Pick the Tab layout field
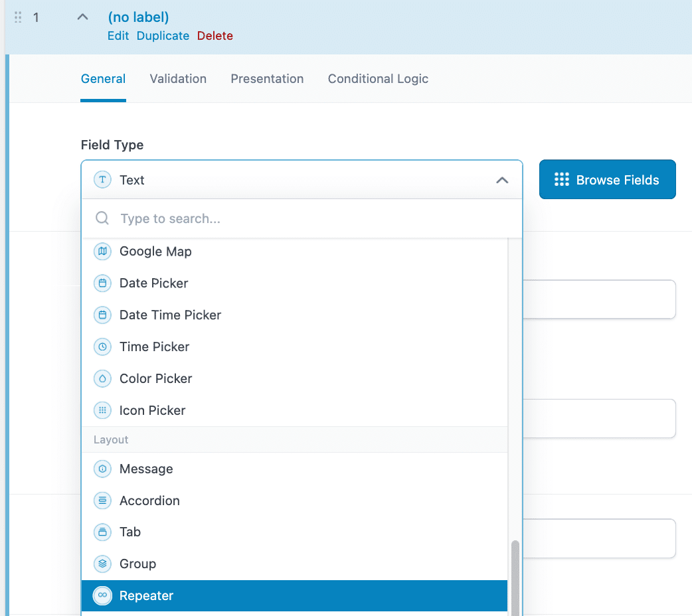The width and height of the screenshot is (692, 616). 295,532
